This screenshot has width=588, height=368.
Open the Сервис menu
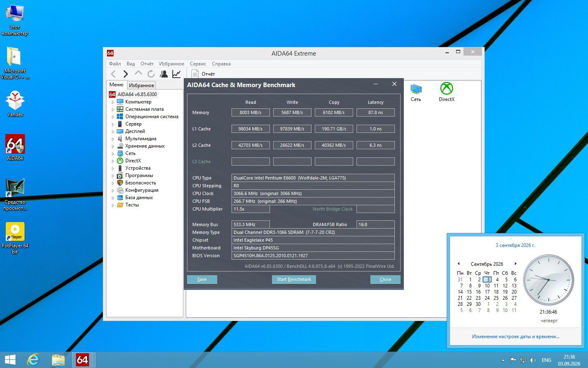(198, 64)
